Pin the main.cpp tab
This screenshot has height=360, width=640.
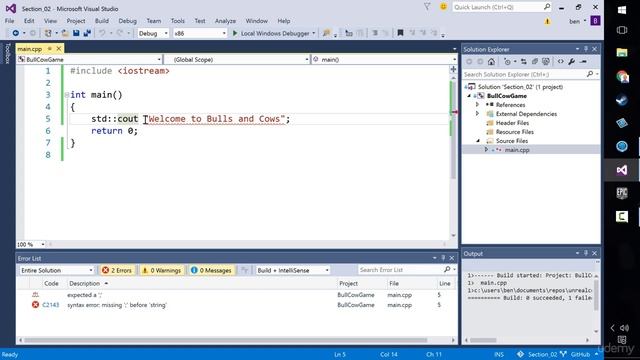(50, 49)
